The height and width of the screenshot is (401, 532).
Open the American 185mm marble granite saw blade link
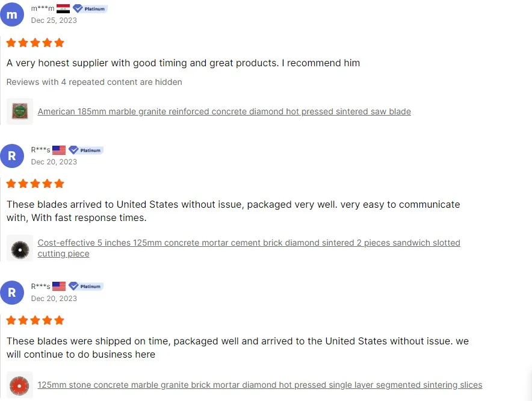tap(224, 111)
